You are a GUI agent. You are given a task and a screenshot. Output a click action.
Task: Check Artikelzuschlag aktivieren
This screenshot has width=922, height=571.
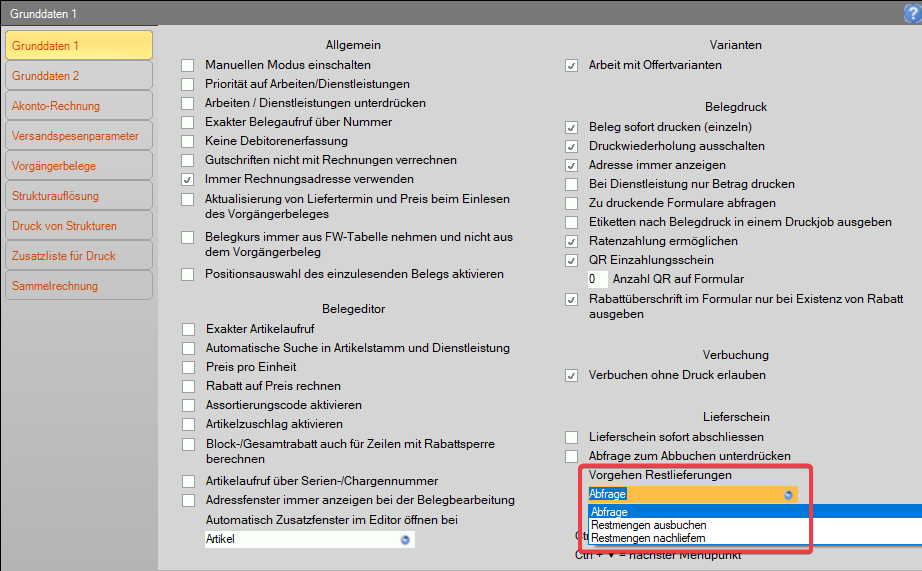click(x=188, y=424)
